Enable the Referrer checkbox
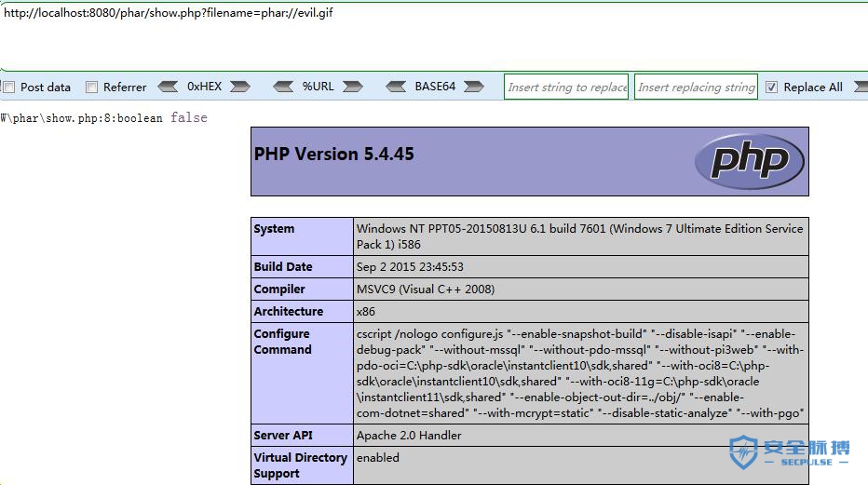This screenshot has width=868, height=485. point(92,87)
